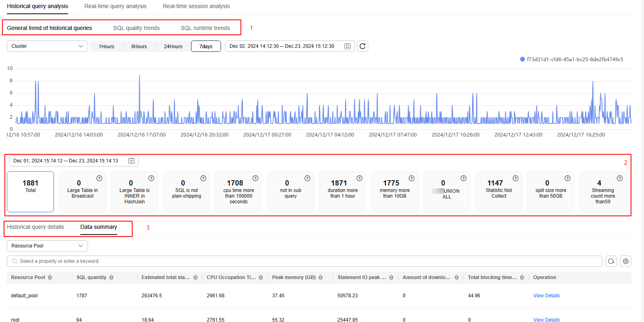Show help for Large Table is INNER in HashJoin
The height and width of the screenshot is (322, 644).
pos(151,178)
